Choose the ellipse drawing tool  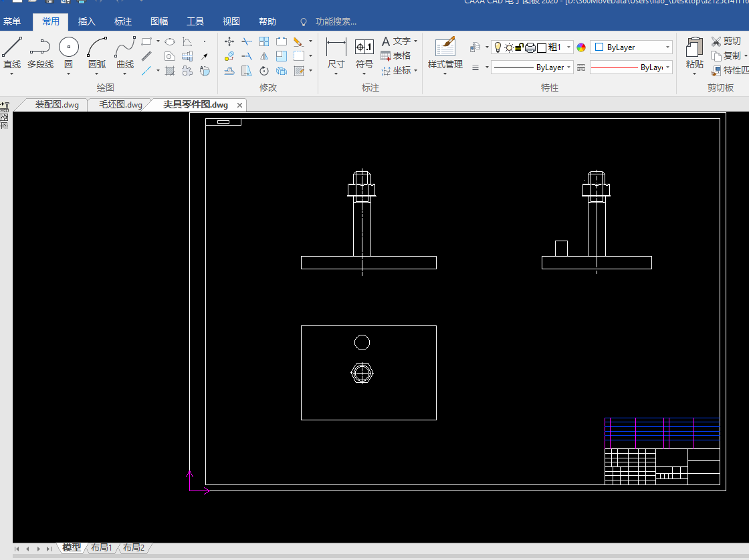pyautogui.click(x=170, y=41)
